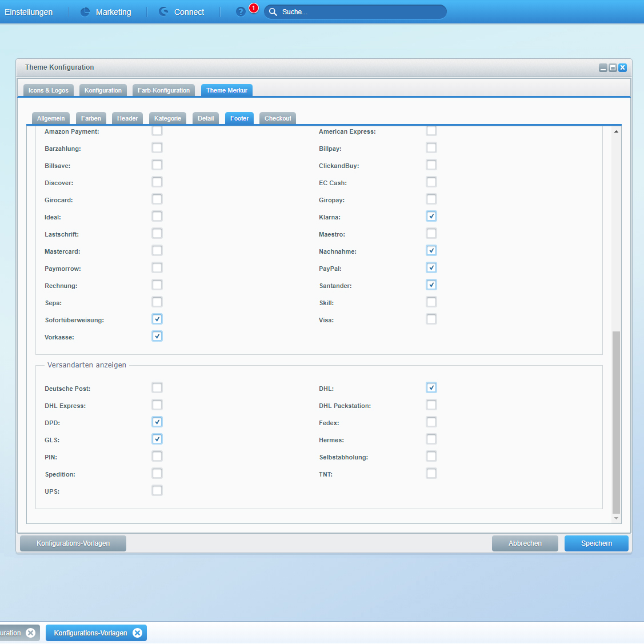The height and width of the screenshot is (644, 644).
Task: Click the Marketing pie chart icon
Action: (x=85, y=12)
